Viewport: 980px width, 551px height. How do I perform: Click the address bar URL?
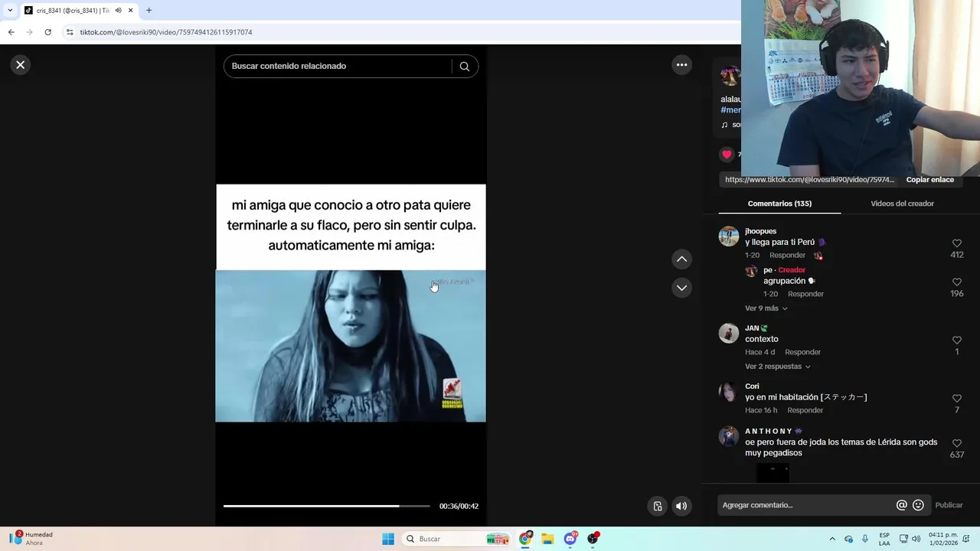(166, 32)
